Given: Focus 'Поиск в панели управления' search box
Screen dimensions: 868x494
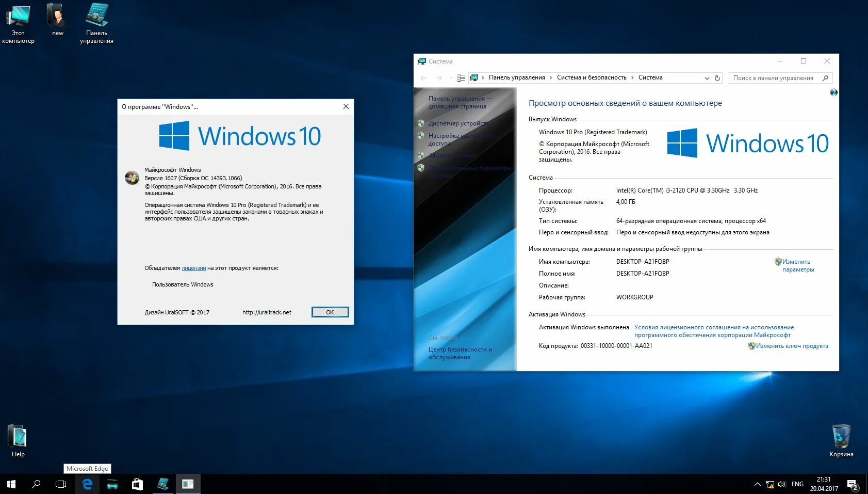Looking at the screenshot, I should (780, 78).
